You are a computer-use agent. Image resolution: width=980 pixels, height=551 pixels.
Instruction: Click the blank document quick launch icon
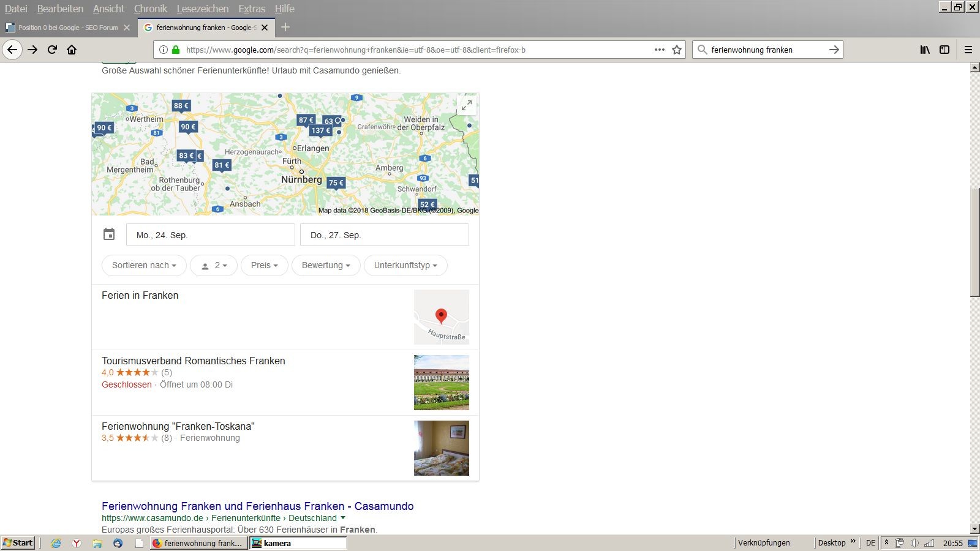[x=139, y=543]
